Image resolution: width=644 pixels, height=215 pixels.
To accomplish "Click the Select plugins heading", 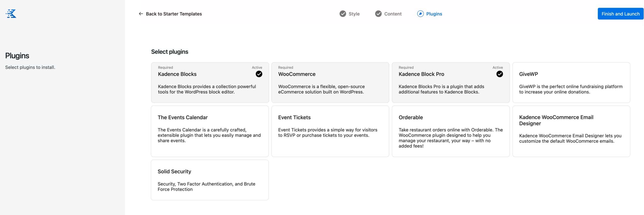I will (170, 52).
